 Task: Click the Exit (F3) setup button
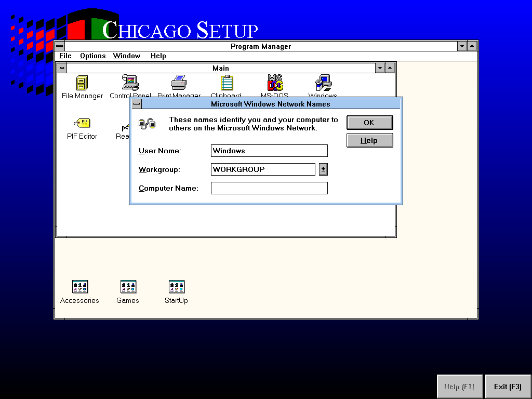click(508, 387)
